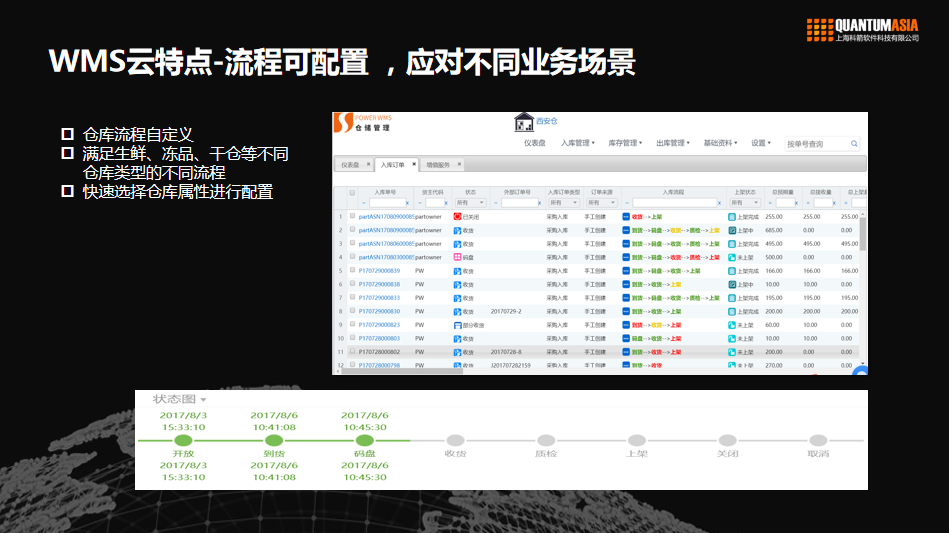Open the 状态 column filter dropdown
Image resolution: width=949 pixels, height=533 pixels.
click(x=470, y=203)
